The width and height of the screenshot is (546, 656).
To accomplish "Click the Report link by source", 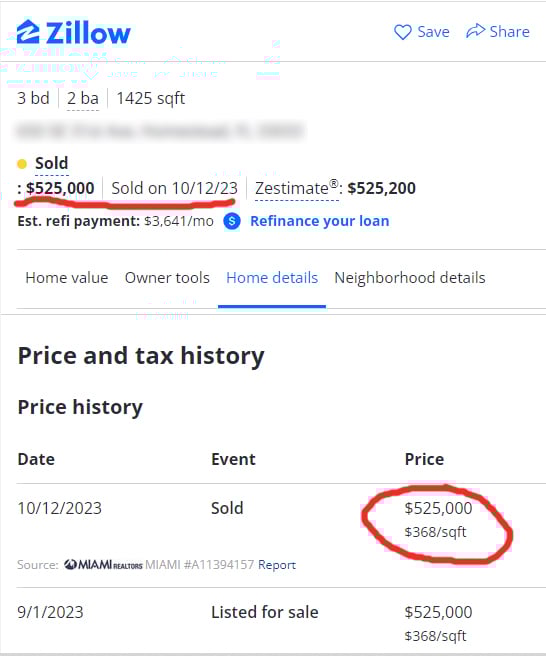I will [277, 565].
